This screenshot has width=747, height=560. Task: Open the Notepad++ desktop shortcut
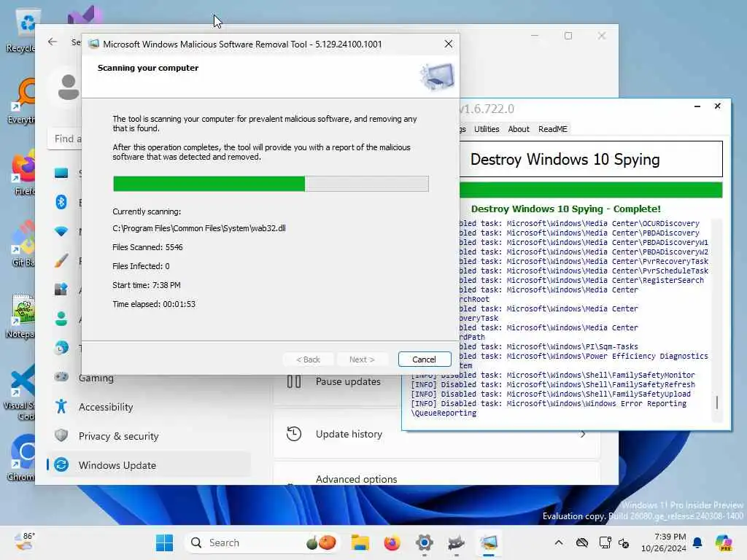click(x=21, y=316)
